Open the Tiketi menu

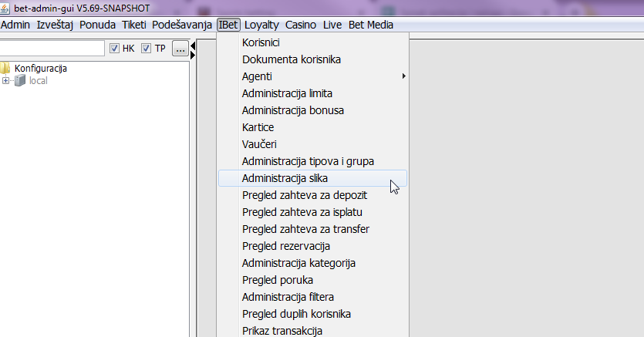(134, 25)
